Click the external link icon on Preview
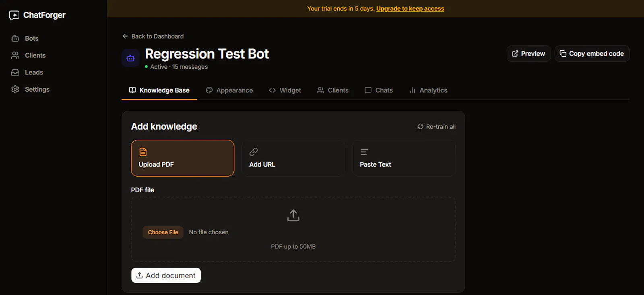This screenshot has width=644, height=295. coord(515,54)
